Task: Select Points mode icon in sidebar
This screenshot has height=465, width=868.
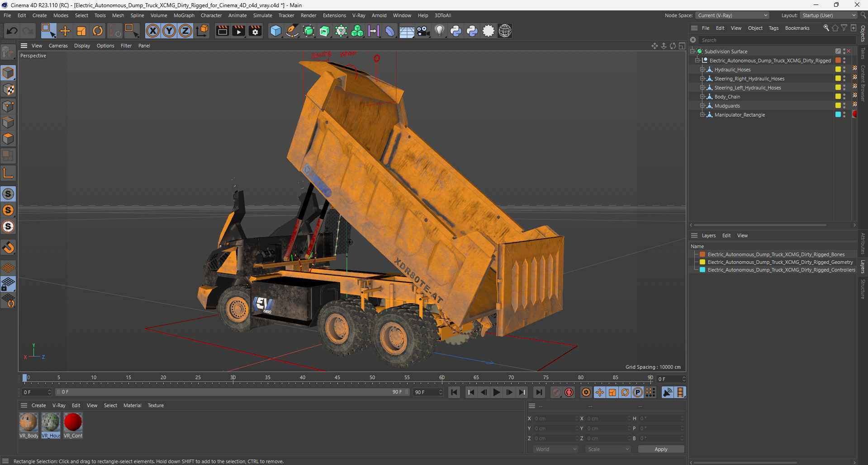Action: pos(8,106)
